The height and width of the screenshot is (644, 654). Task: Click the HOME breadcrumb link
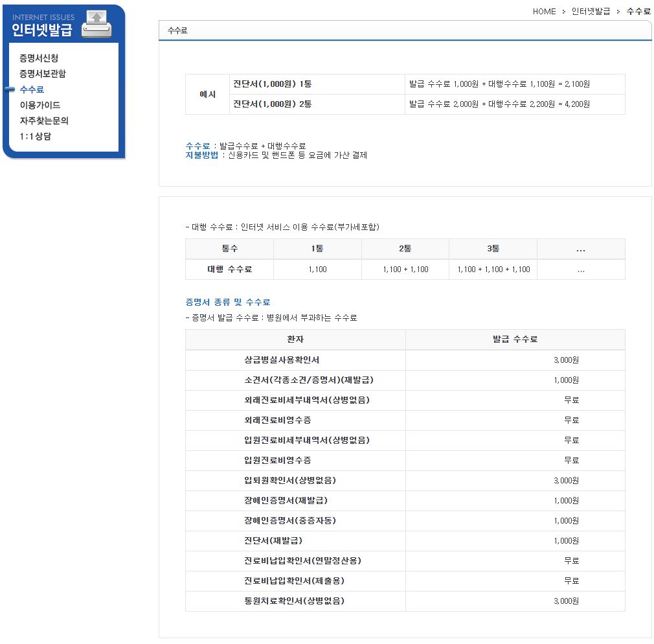pyautogui.click(x=545, y=12)
